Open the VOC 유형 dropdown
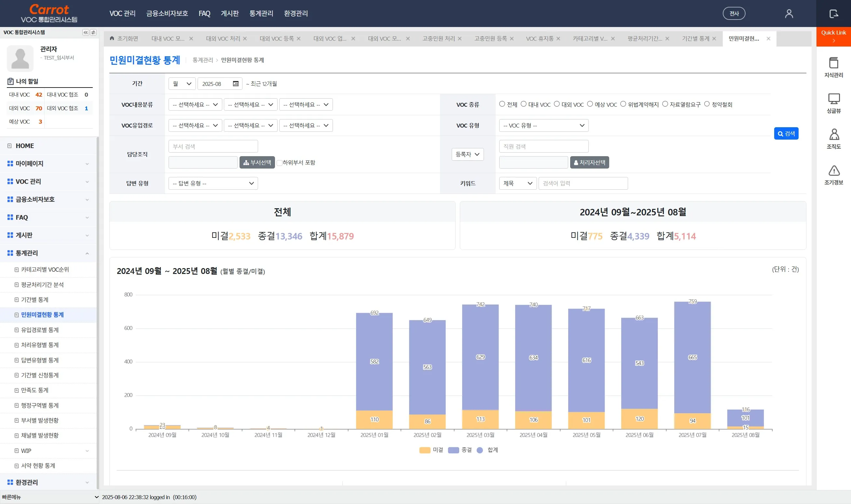This screenshot has height=504, width=851. pos(544,126)
